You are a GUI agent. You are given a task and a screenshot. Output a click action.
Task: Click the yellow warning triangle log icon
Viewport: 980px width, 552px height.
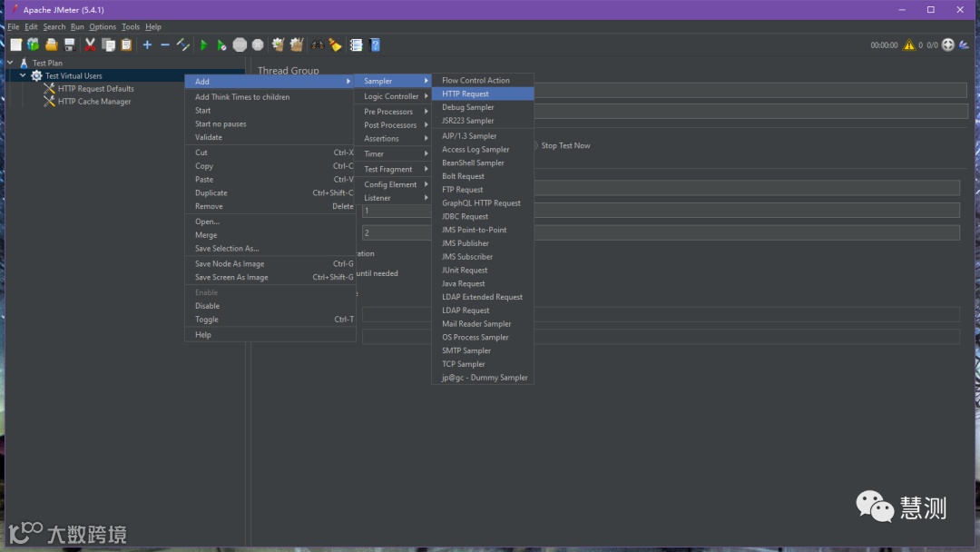point(908,45)
